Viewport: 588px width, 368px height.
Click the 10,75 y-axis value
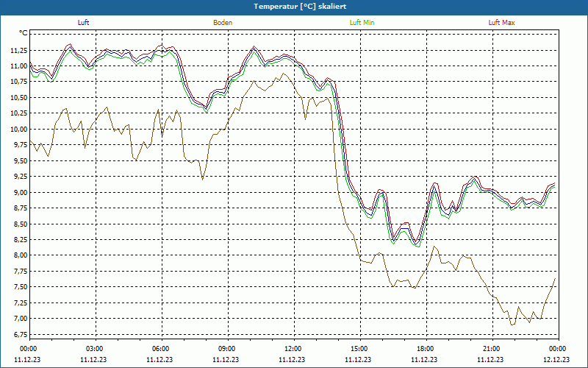18,82
